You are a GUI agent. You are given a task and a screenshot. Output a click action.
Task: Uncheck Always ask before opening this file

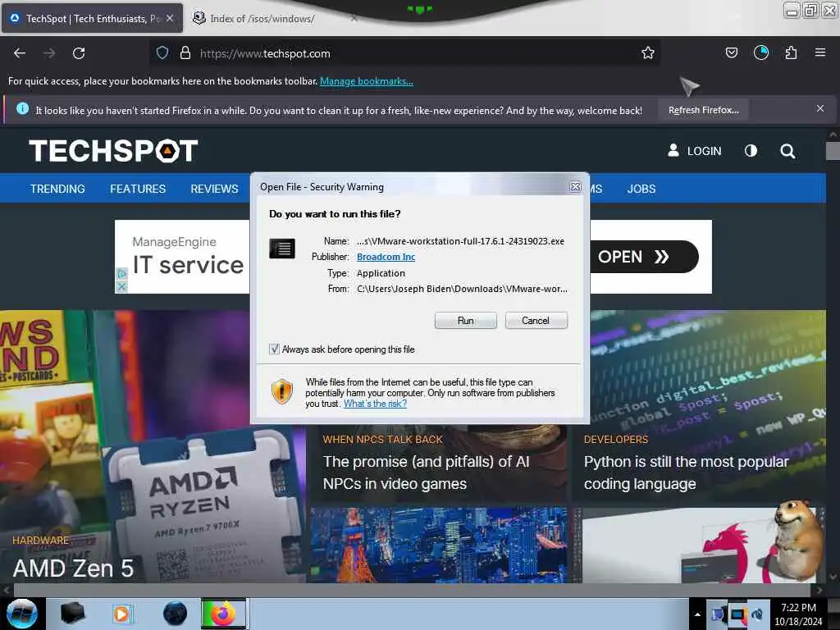(x=274, y=349)
